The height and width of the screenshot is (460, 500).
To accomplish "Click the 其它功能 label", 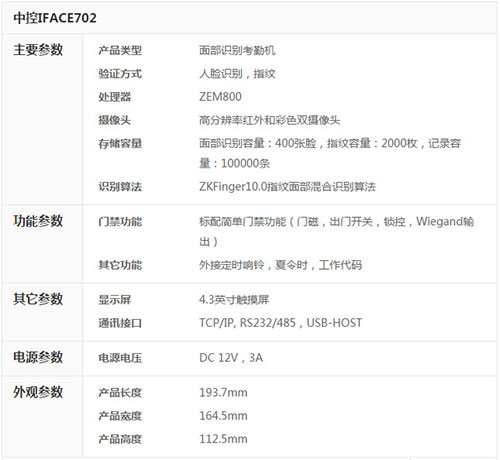I will click(120, 265).
